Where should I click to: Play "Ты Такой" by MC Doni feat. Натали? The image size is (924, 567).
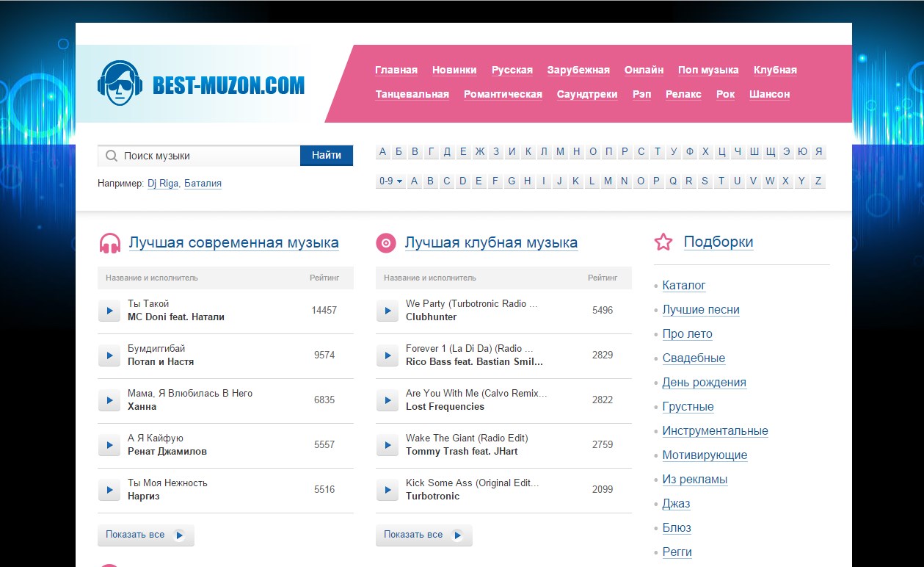tap(109, 311)
